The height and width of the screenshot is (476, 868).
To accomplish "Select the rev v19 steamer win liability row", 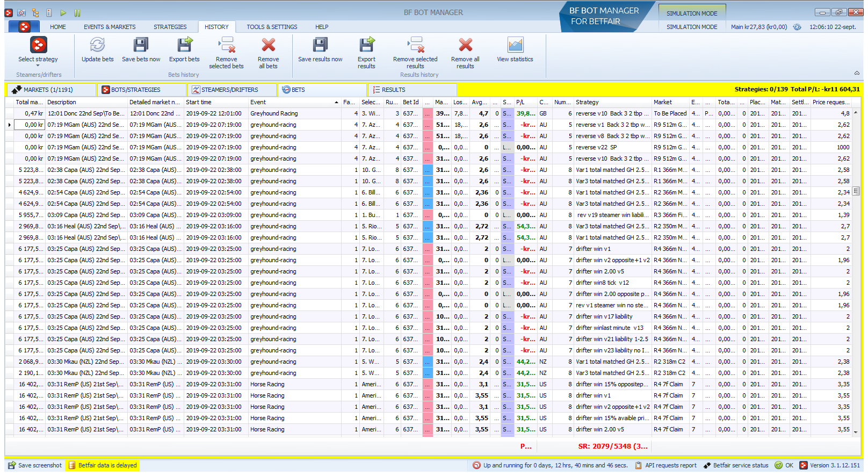I will [x=429, y=215].
